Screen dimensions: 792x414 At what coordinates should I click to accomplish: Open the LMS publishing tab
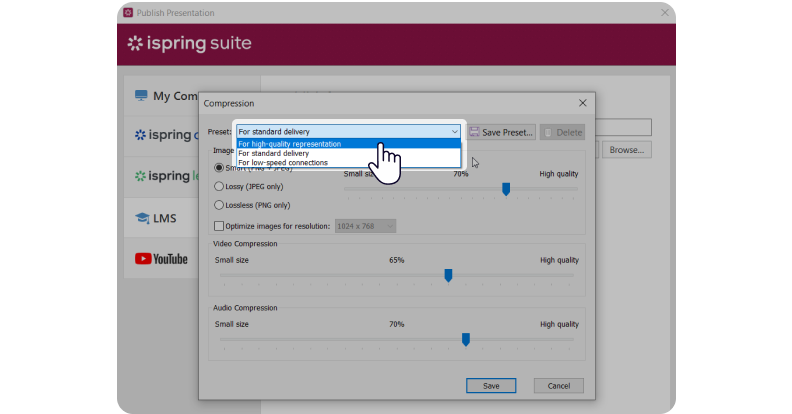click(162, 218)
